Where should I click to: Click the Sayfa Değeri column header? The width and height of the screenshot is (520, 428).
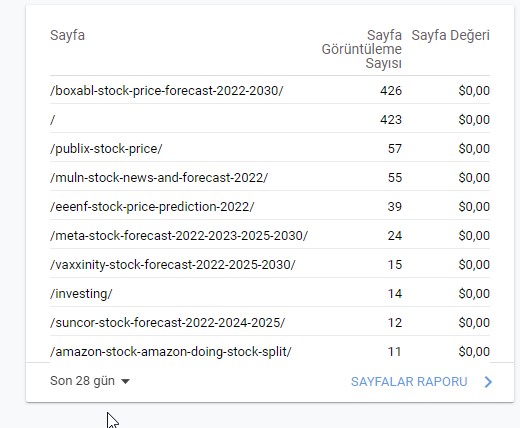tap(450, 35)
